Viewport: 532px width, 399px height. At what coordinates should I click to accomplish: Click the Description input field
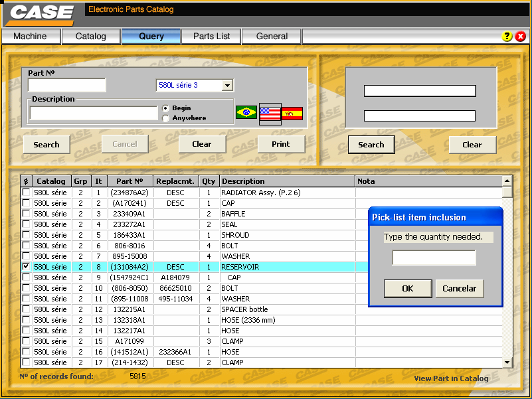(94, 113)
